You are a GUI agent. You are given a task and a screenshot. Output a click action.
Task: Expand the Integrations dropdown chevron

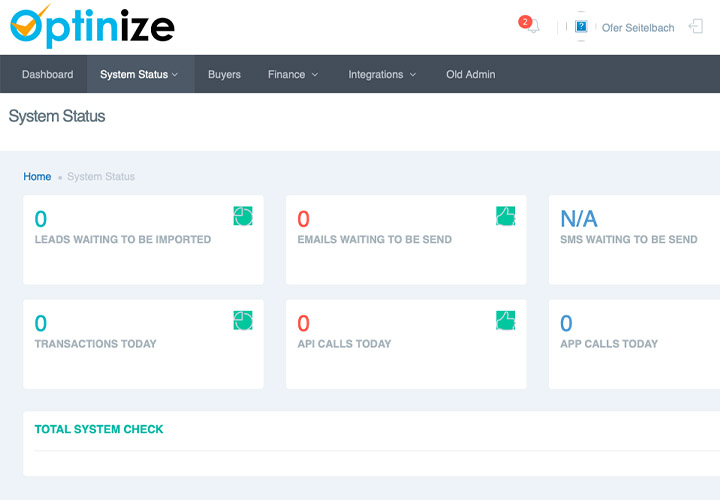[x=413, y=75]
